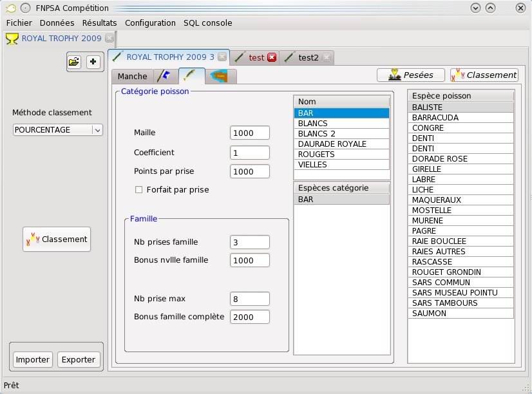Click the Pesées weighing button
532x394 pixels.
click(x=410, y=75)
